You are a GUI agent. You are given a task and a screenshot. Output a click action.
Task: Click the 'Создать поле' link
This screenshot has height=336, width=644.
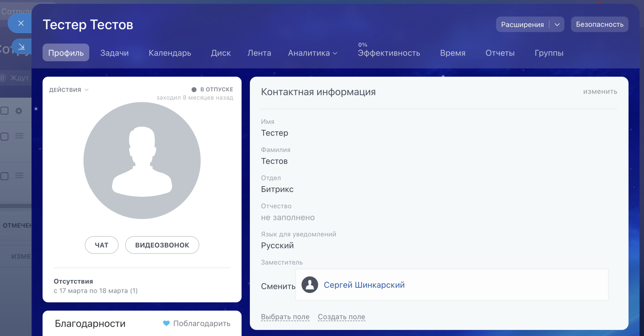click(341, 317)
